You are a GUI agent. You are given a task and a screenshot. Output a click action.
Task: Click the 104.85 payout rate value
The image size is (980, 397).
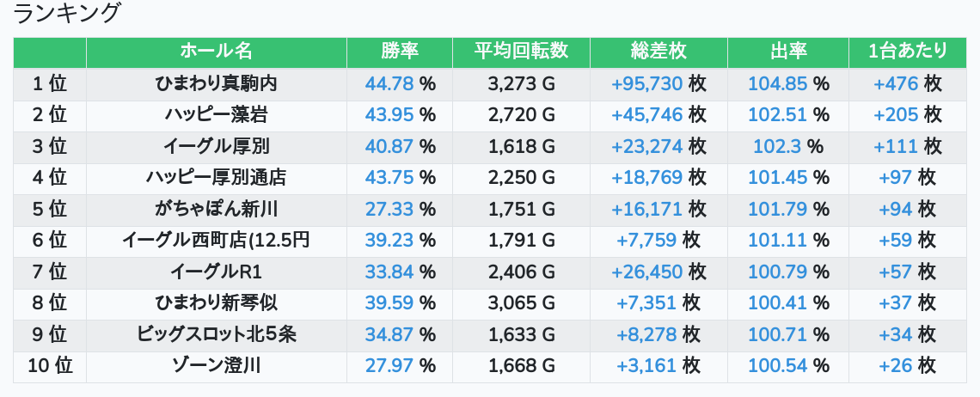click(x=778, y=83)
